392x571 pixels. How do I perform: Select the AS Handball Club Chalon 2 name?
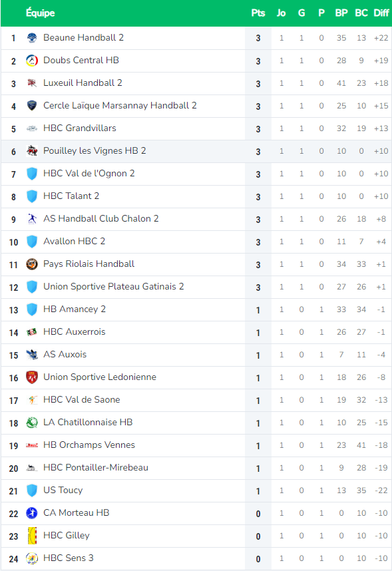101,218
